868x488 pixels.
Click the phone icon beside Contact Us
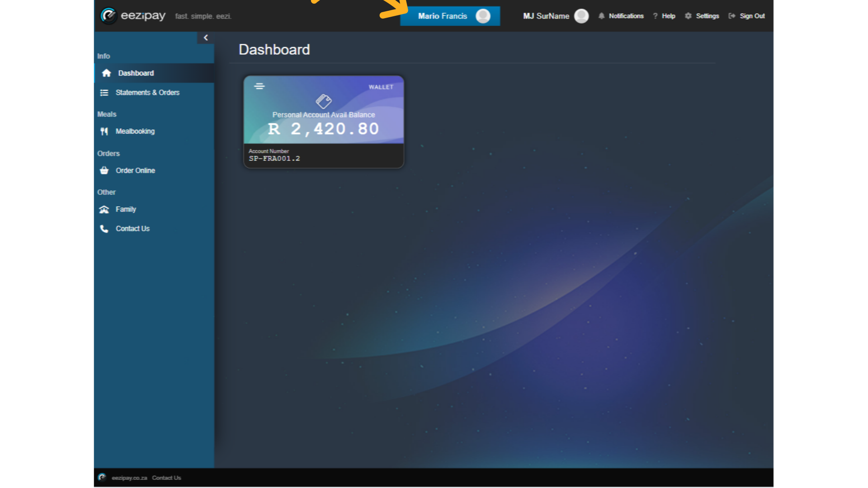[x=104, y=229]
